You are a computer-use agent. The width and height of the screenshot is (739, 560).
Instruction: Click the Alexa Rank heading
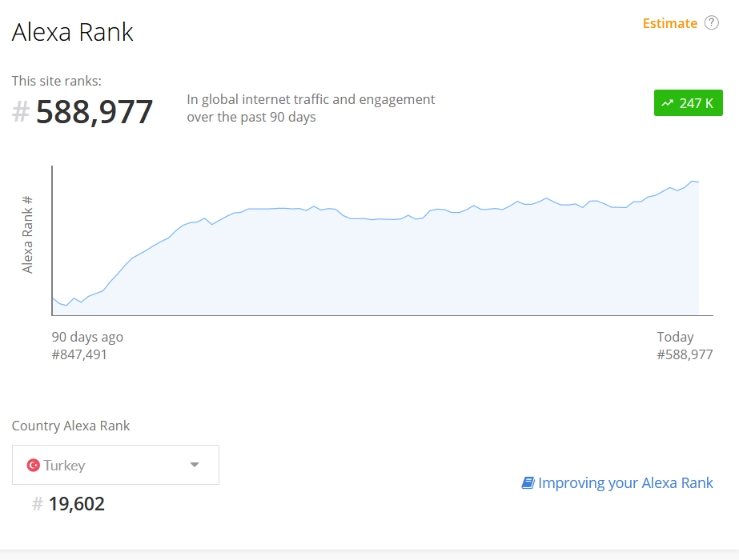click(73, 32)
